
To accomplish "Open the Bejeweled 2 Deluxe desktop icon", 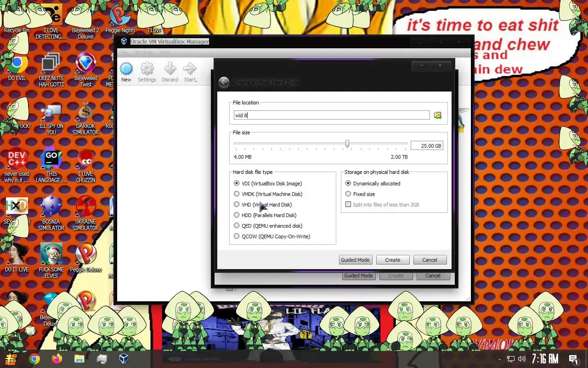I will [85, 21].
